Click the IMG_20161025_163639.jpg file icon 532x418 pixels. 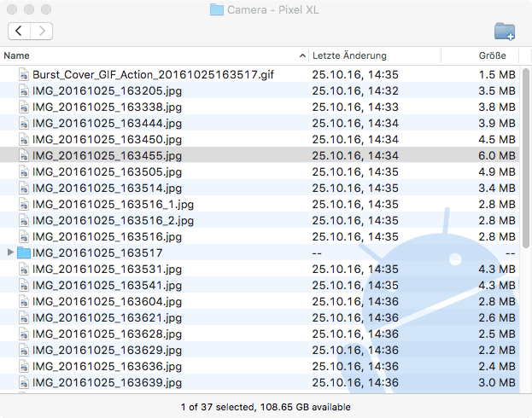(24, 383)
